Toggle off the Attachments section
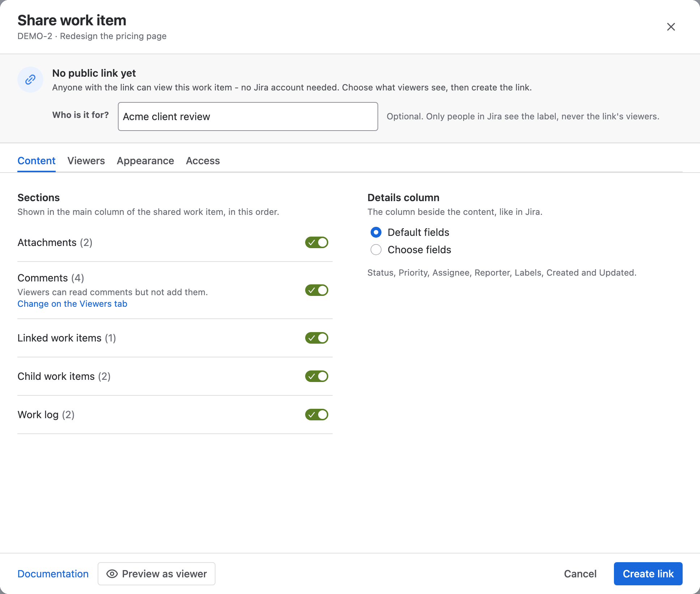The image size is (700, 594). pos(317,242)
